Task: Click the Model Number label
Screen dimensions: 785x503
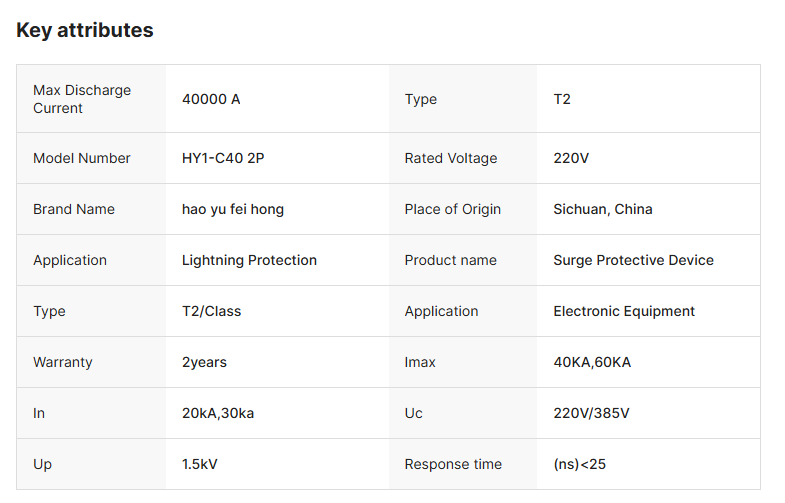Action: 82,158
